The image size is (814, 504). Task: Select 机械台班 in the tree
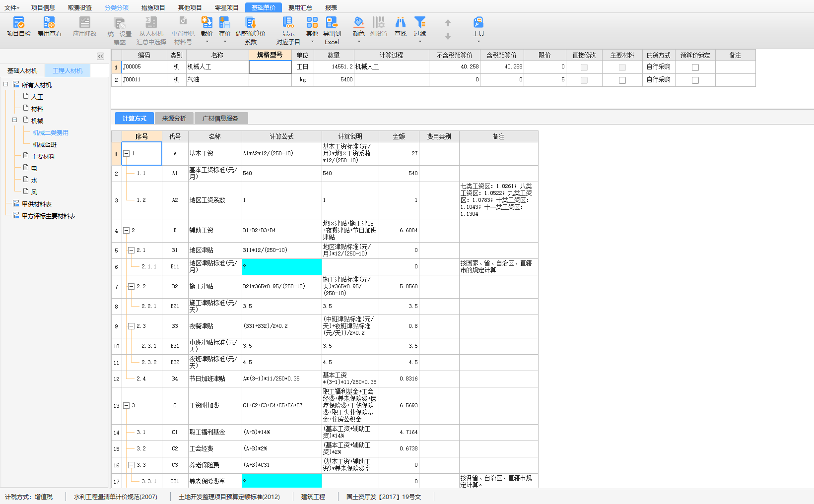coord(45,145)
